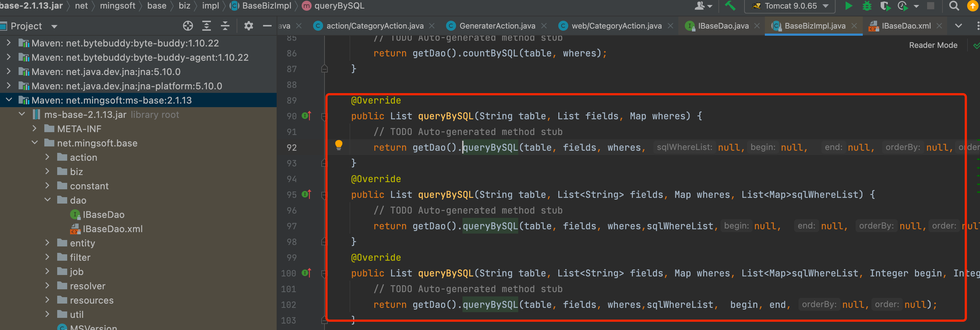This screenshot has width=980, height=330.
Task: Open the Tomcat 9.0.65 run configuration dropdown
Action: (x=790, y=6)
